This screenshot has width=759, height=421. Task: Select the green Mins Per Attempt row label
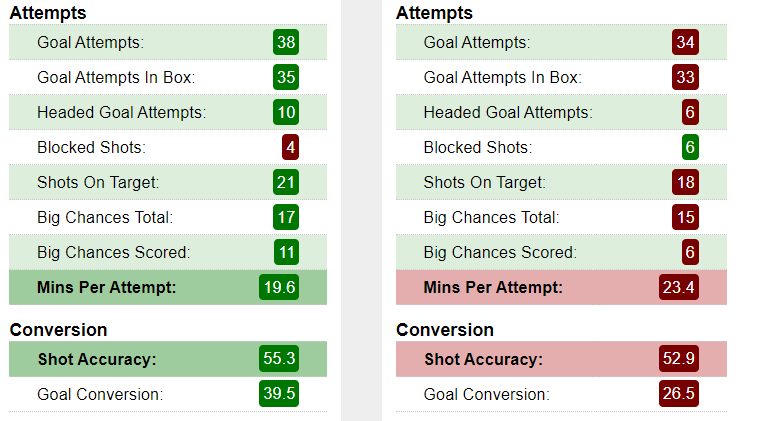(x=106, y=287)
